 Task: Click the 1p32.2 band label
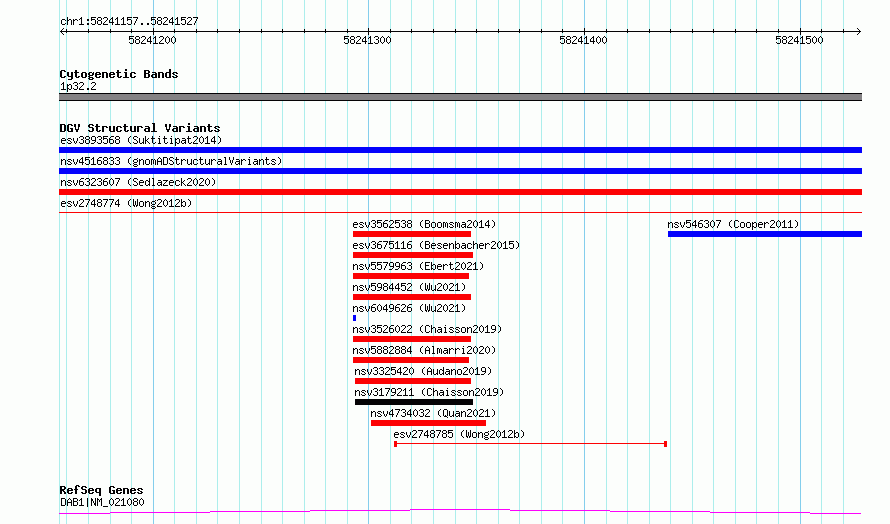(x=78, y=86)
